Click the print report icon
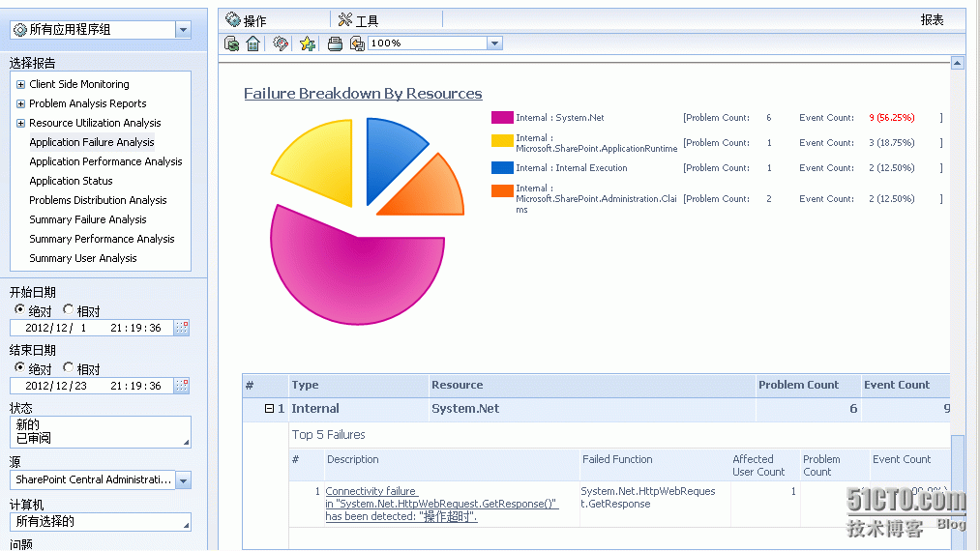The image size is (980, 551). 335,43
